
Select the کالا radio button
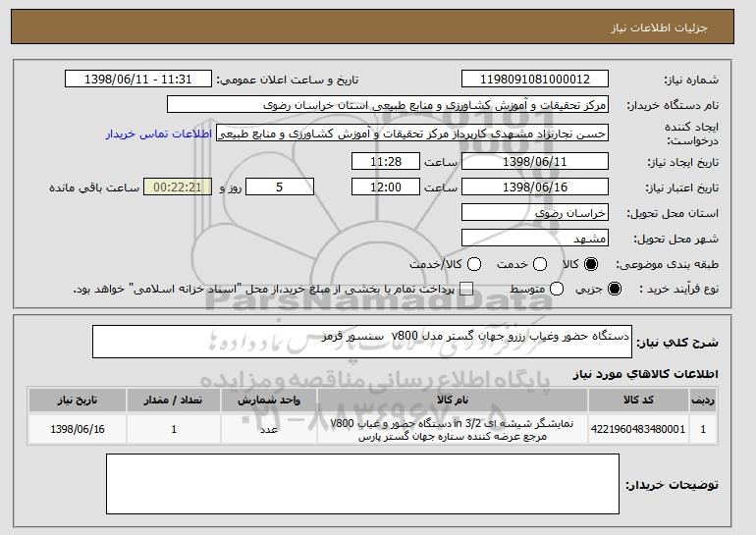tap(591, 264)
